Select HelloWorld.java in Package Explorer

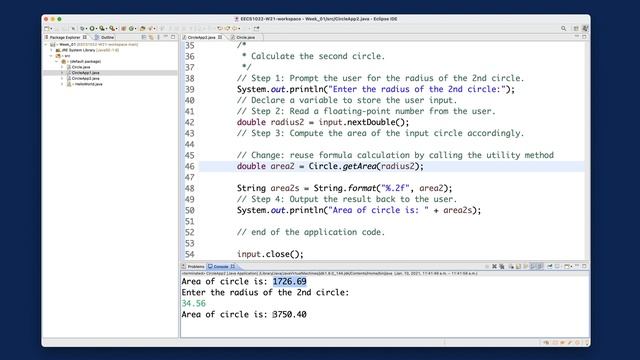tap(87, 84)
